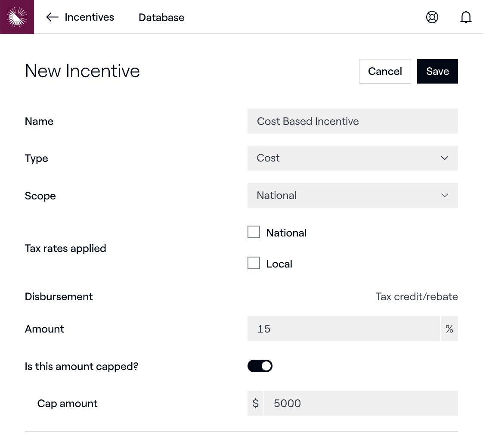Click the Type dropdown chevron arrow
Screen dimensions: 483x448
(x=445, y=158)
